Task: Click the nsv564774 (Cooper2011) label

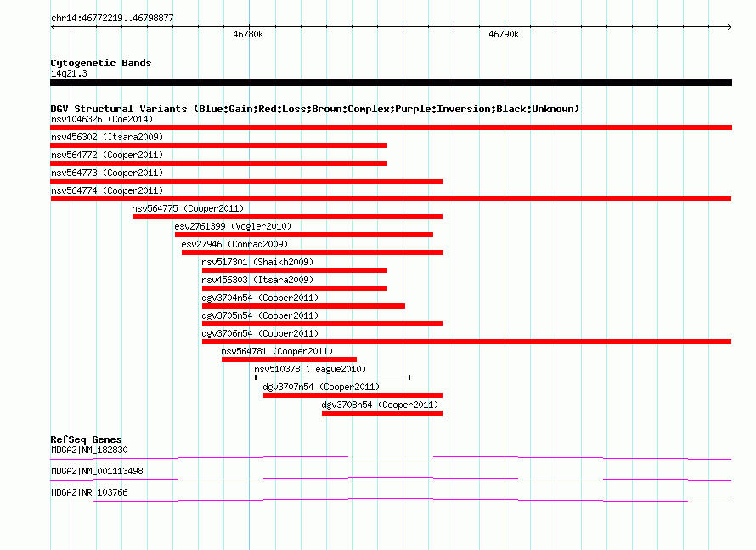Action: [107, 190]
